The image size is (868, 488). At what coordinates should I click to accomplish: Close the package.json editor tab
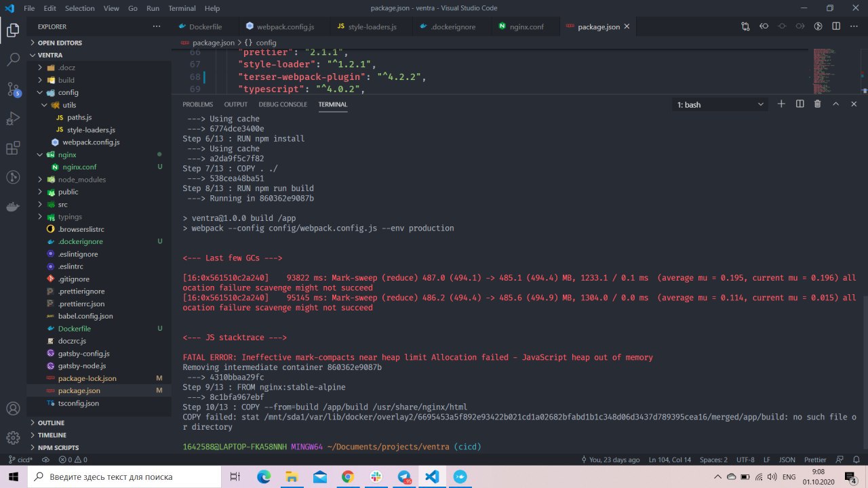(627, 26)
